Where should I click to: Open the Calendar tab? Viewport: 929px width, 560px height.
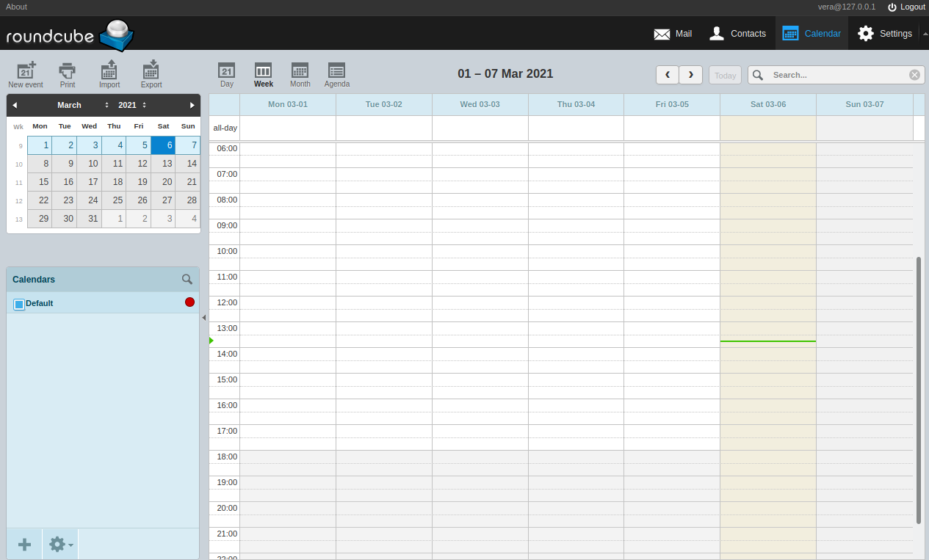pyautogui.click(x=811, y=33)
